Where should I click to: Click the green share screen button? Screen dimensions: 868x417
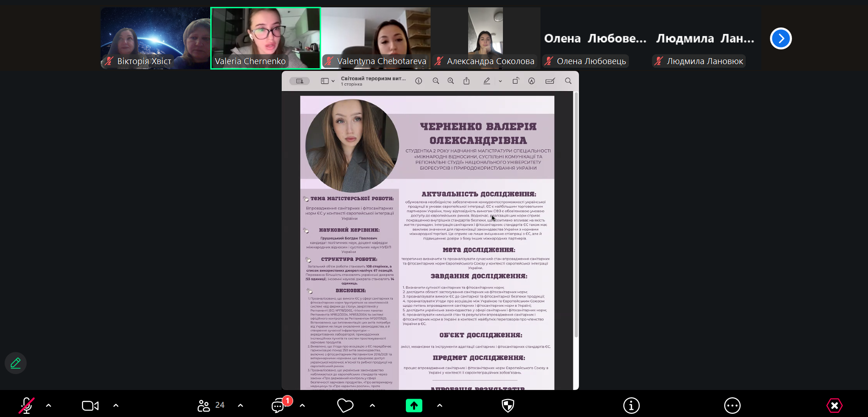coord(414,406)
